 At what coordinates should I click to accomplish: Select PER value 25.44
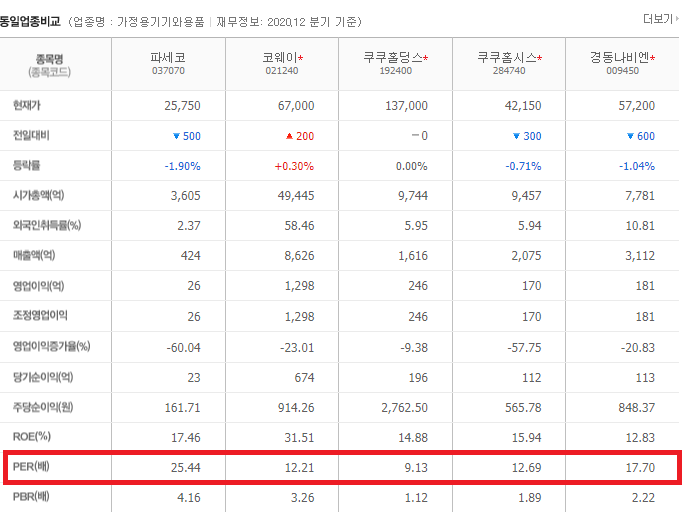186,468
